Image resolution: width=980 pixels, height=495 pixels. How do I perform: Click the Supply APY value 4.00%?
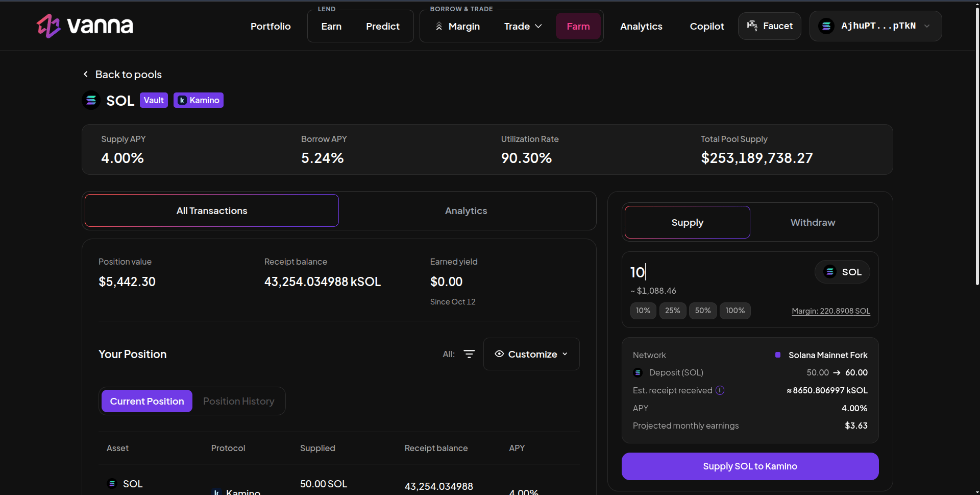(x=122, y=158)
